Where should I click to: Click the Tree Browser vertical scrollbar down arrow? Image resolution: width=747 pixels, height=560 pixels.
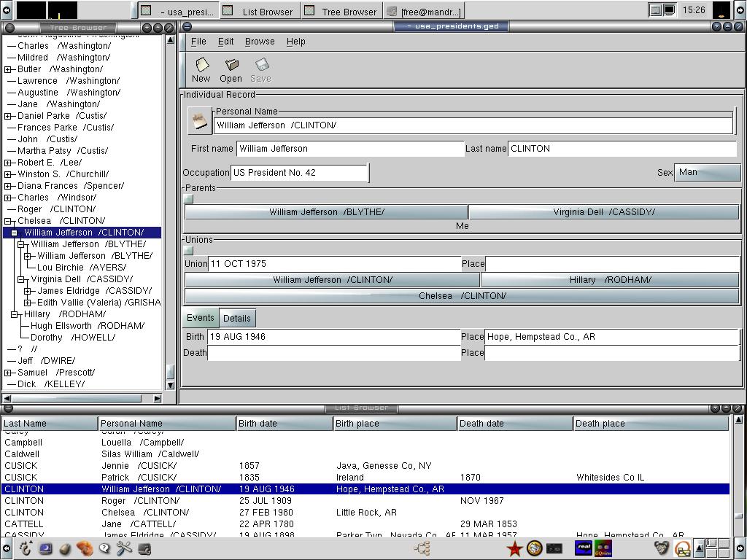click(x=170, y=385)
